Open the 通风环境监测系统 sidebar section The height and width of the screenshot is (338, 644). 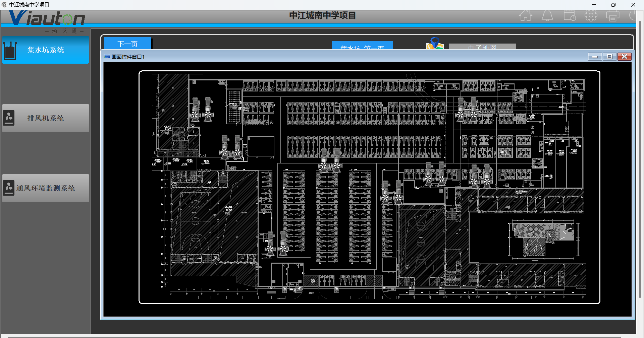tap(46, 188)
